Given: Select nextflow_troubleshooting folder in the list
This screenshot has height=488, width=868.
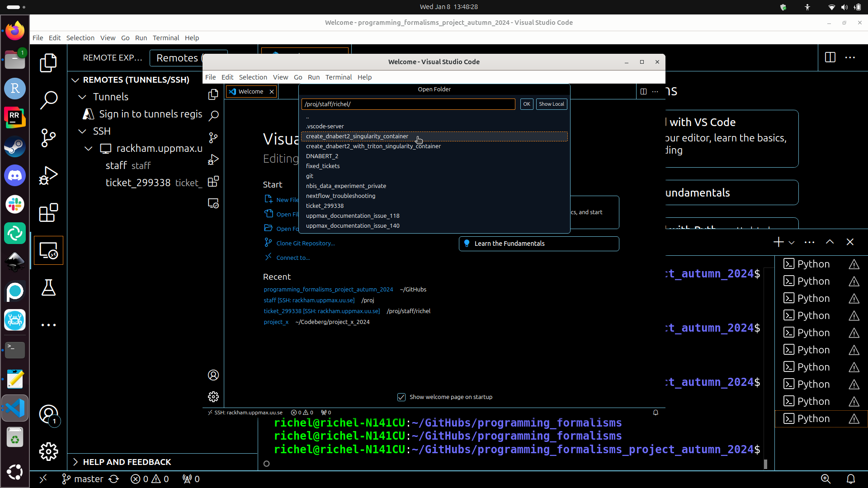Looking at the screenshot, I should click(x=434, y=196).
